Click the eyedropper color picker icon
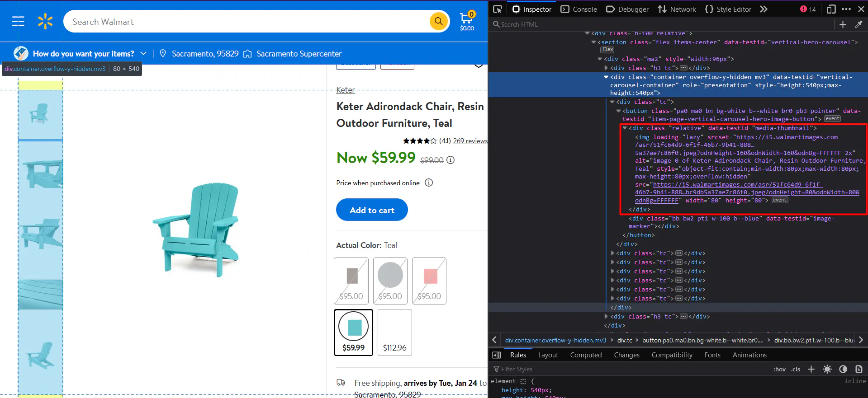The height and width of the screenshot is (398, 868). 859,24
